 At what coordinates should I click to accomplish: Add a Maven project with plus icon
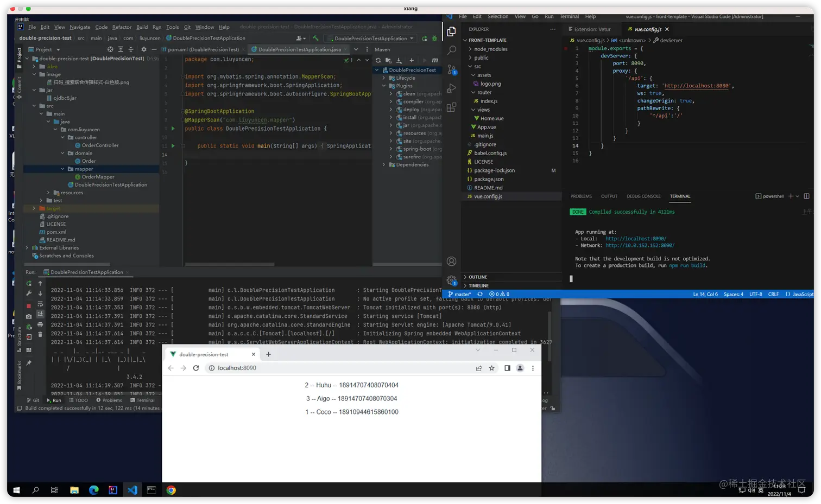click(x=412, y=60)
